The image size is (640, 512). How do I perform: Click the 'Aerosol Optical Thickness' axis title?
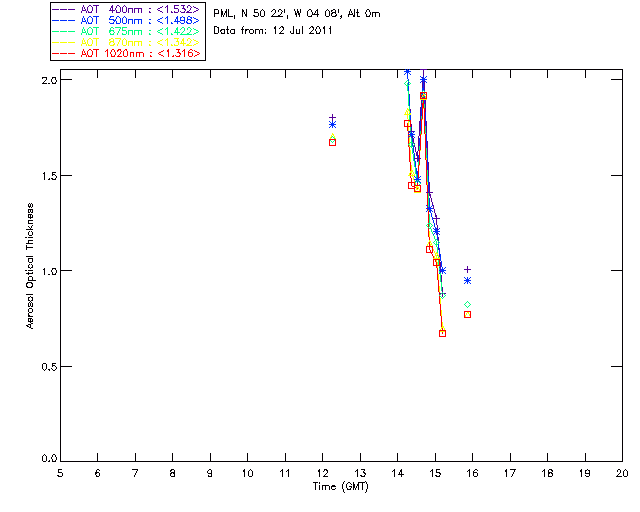click(x=30, y=266)
